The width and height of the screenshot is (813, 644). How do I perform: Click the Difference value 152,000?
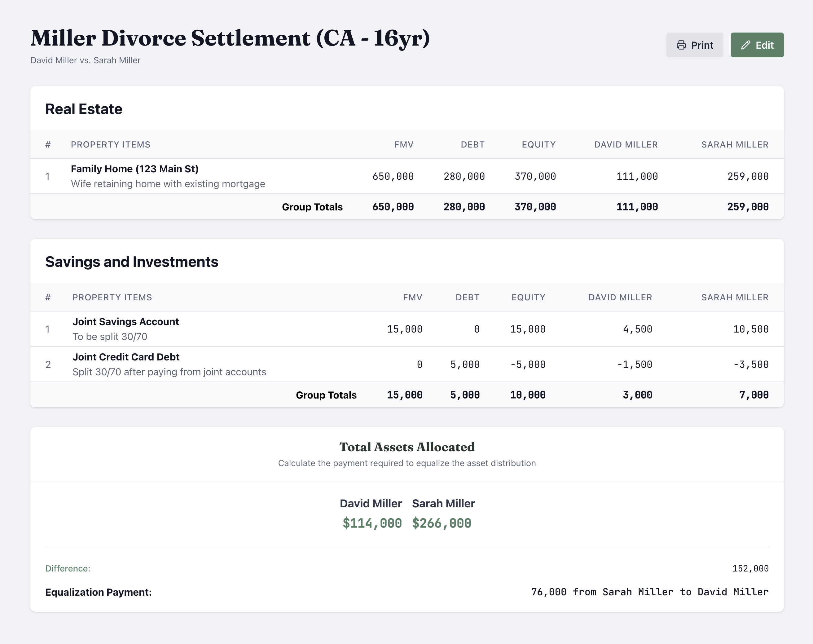(x=750, y=568)
